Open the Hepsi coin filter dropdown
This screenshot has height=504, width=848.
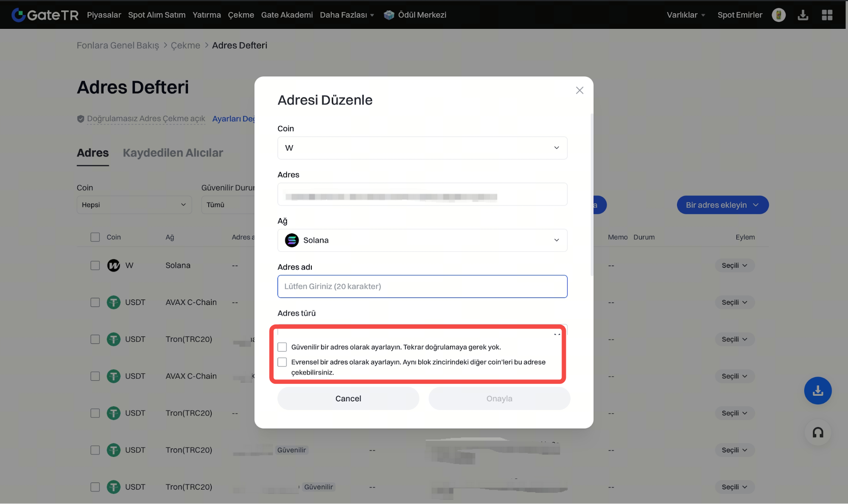click(134, 204)
